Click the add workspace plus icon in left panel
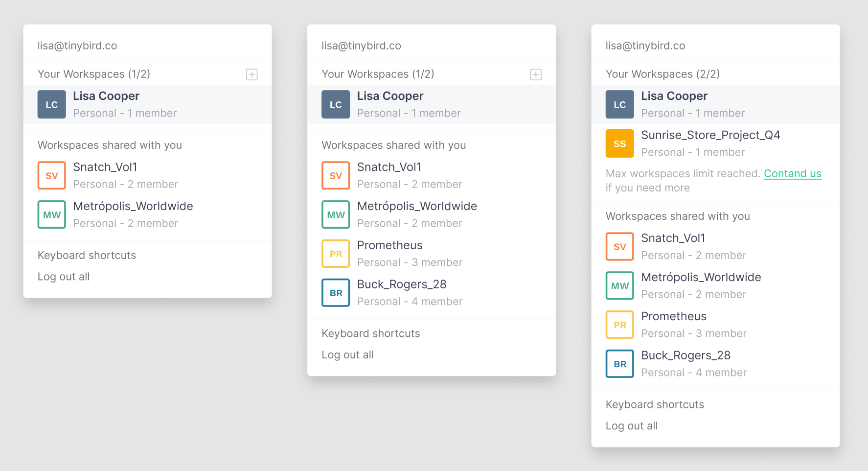The width and height of the screenshot is (868, 471). pos(251,74)
